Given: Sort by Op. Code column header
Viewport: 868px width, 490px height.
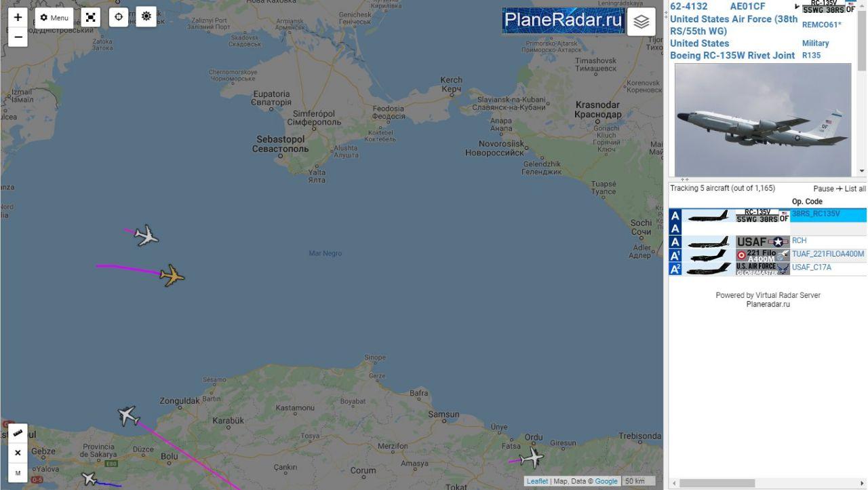Looking at the screenshot, I should click(x=807, y=202).
